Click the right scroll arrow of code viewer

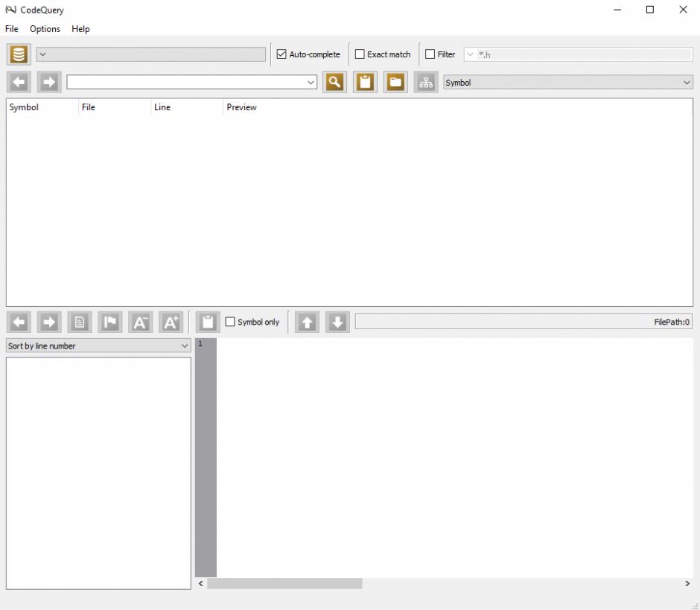tap(687, 583)
